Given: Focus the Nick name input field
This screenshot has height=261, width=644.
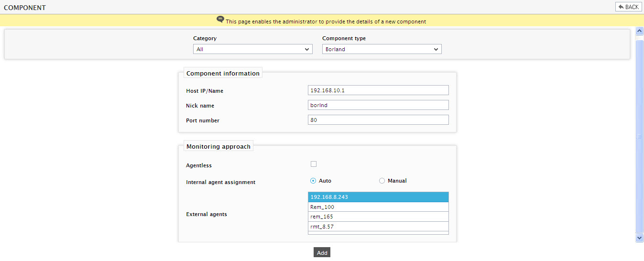Looking at the screenshot, I should tap(378, 105).
